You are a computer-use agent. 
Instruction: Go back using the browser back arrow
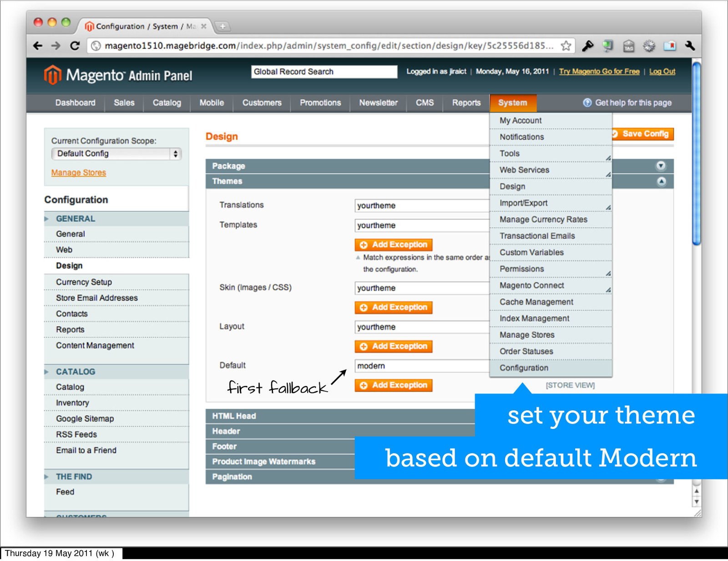[38, 46]
